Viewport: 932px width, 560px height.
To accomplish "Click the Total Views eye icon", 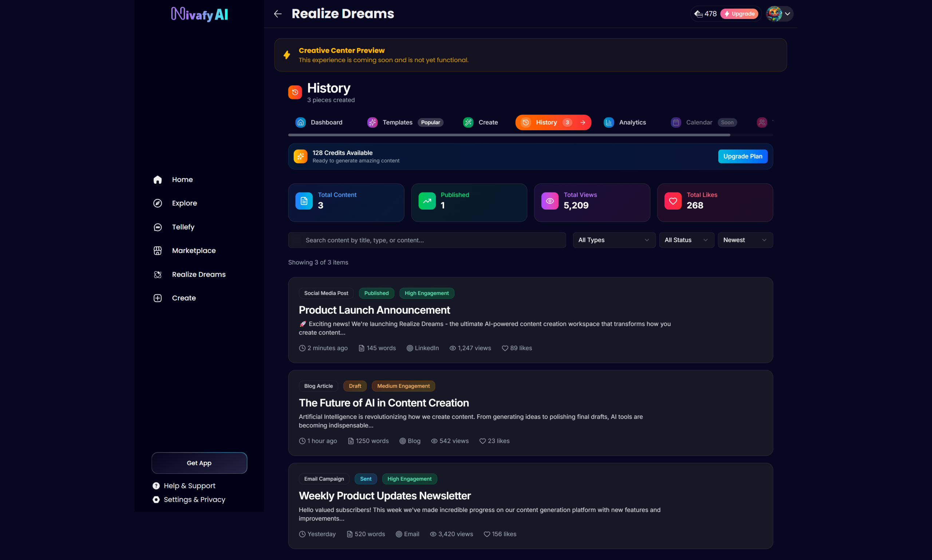I will [550, 201].
